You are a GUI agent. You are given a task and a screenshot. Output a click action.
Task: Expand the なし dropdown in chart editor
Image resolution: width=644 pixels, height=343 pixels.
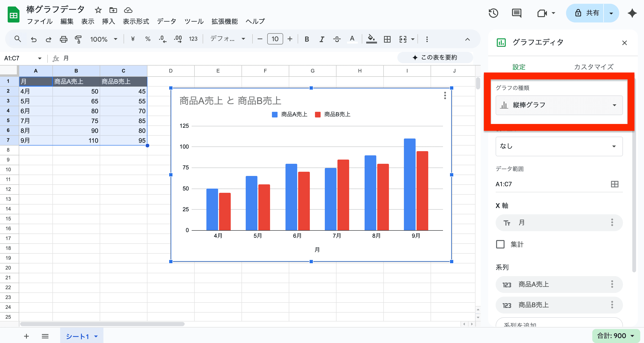point(559,146)
